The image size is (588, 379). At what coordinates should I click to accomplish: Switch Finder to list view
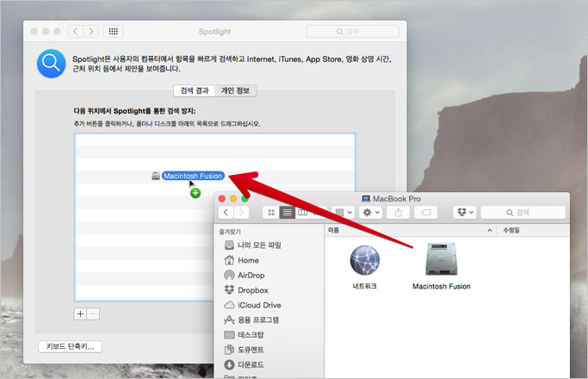[288, 213]
